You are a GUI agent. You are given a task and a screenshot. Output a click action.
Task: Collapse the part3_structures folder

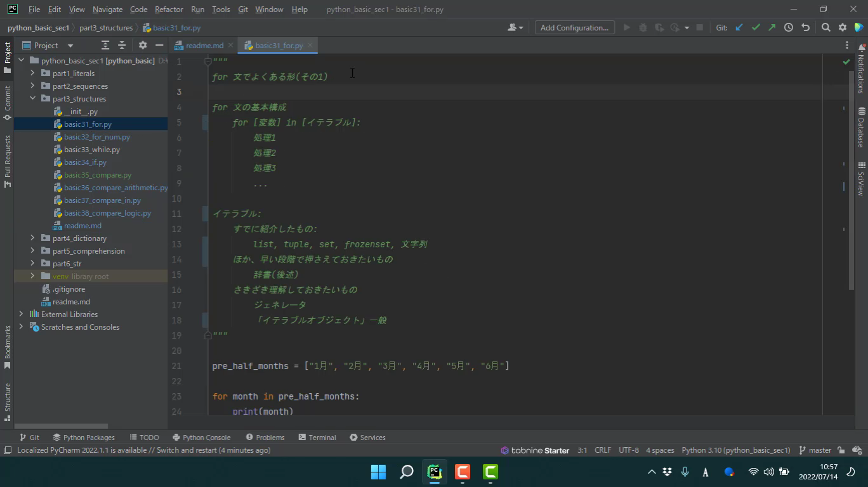(32, 99)
